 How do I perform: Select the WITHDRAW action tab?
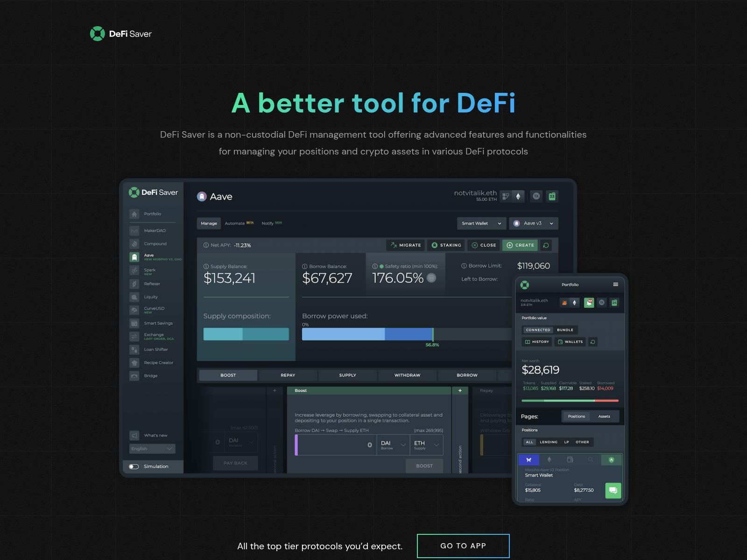click(x=408, y=375)
